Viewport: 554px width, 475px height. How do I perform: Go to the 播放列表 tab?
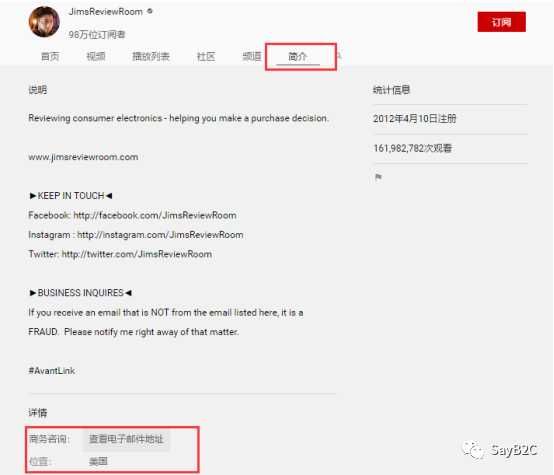pyautogui.click(x=151, y=56)
